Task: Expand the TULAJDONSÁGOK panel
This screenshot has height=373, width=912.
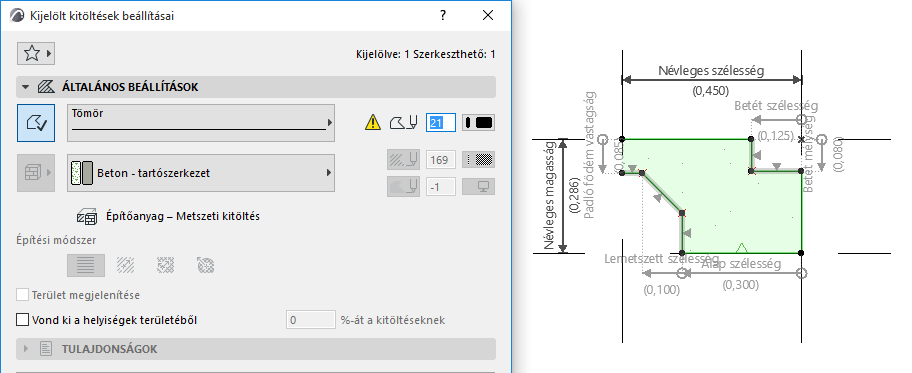Action: [25, 349]
